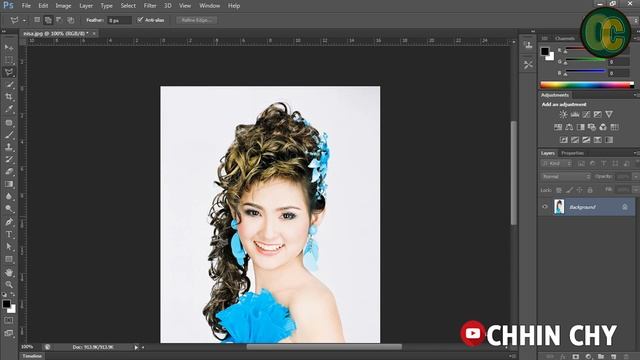640x360 pixels.
Task: Toggle Quick Mask mode
Action: click(9, 320)
